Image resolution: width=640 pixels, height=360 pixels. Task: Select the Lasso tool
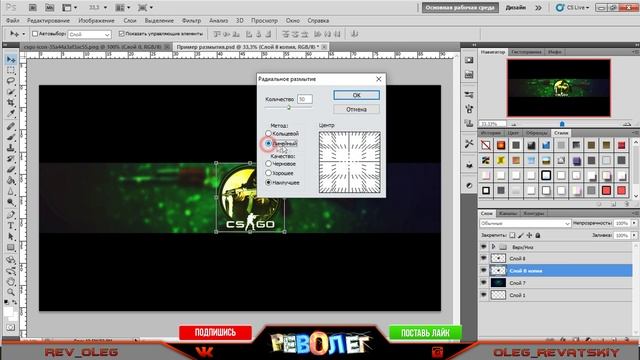(11, 81)
